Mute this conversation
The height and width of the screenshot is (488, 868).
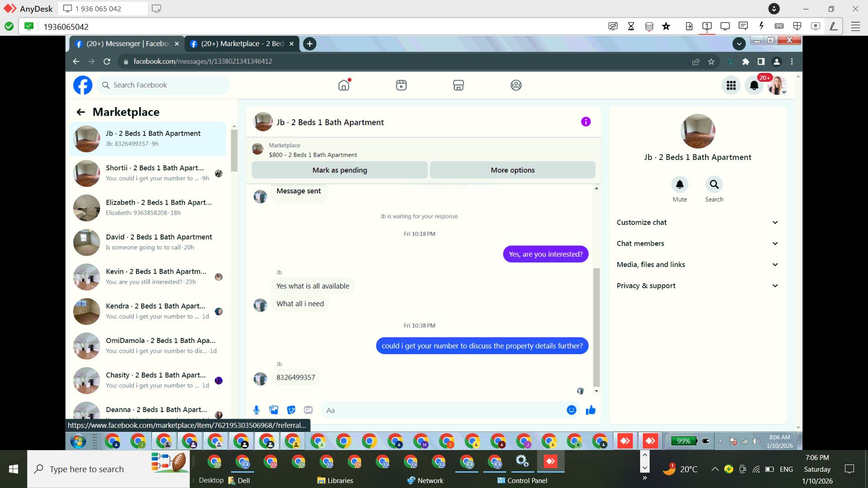point(679,184)
